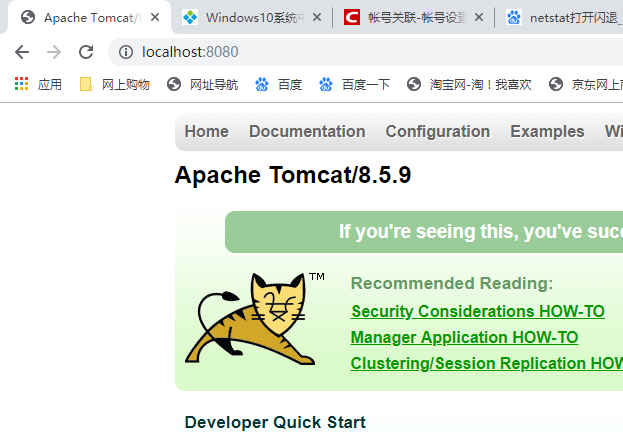Open the Home menu item

(x=207, y=132)
